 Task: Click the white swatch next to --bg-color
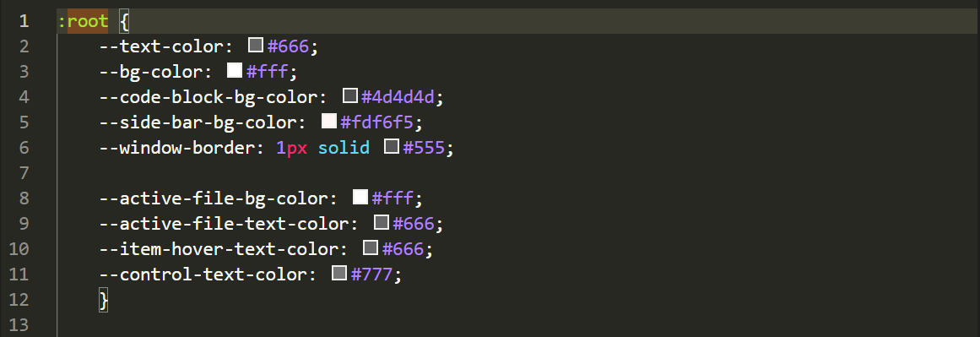(x=235, y=70)
